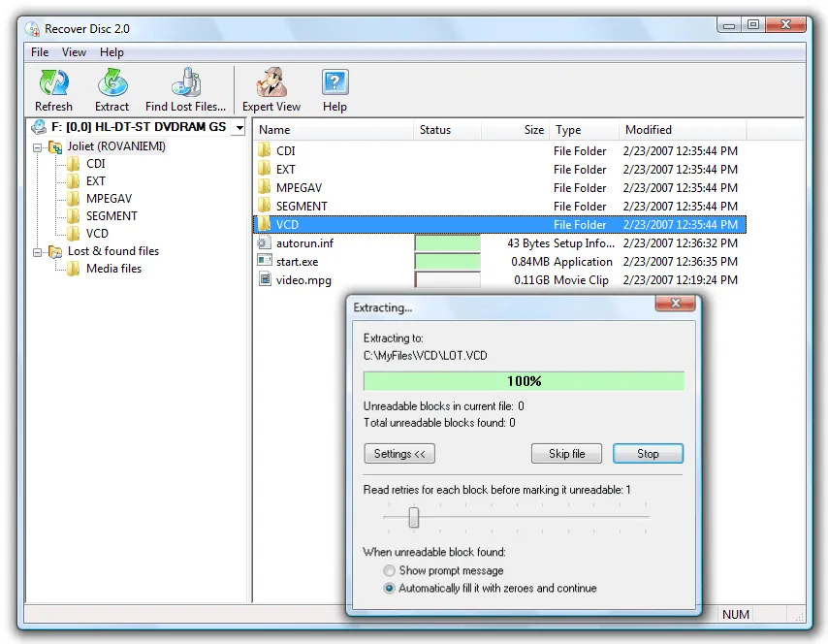Toggle NUM indicator in status bar
828x644 pixels.
tap(735, 614)
